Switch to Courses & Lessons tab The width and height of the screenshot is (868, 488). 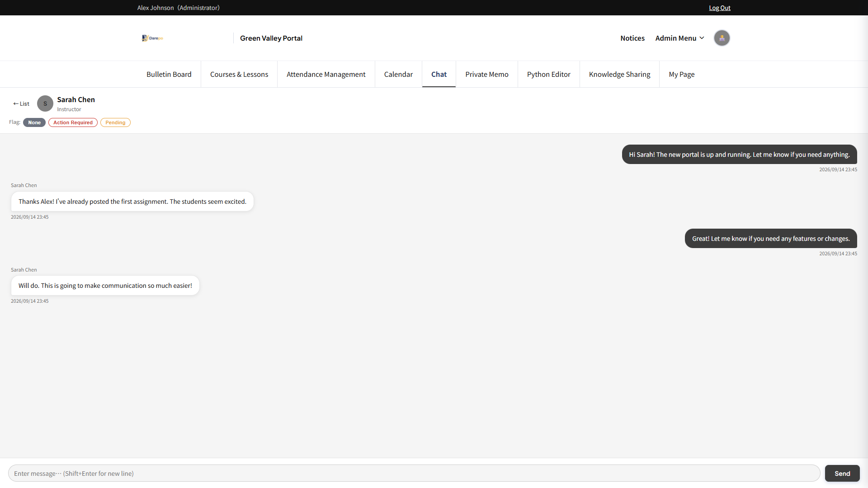pyautogui.click(x=239, y=74)
